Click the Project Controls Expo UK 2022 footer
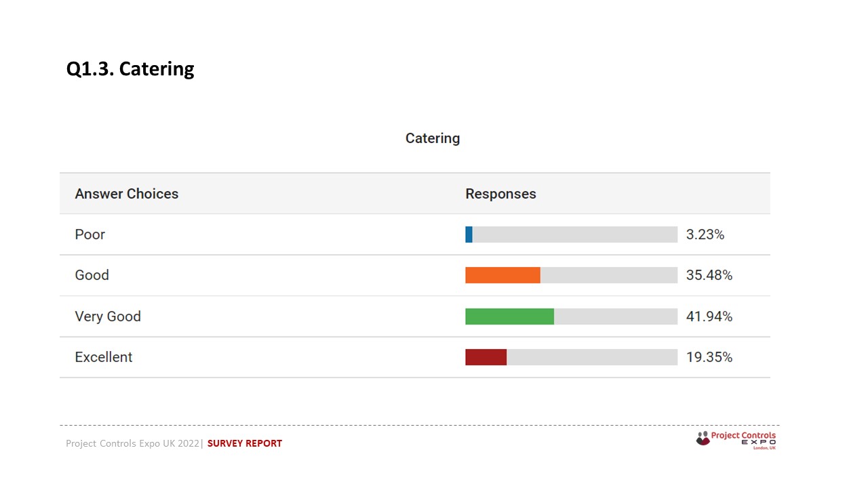The height and width of the screenshot is (488, 868). [x=132, y=443]
